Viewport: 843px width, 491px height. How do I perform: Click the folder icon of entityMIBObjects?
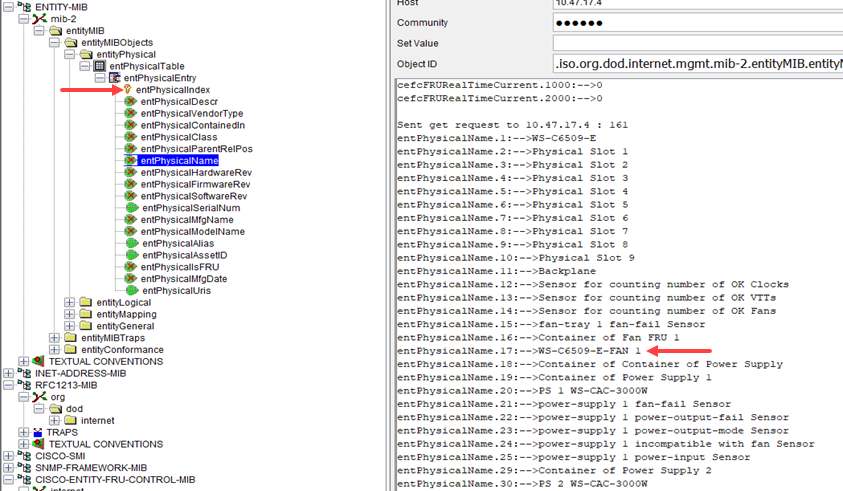[70, 42]
